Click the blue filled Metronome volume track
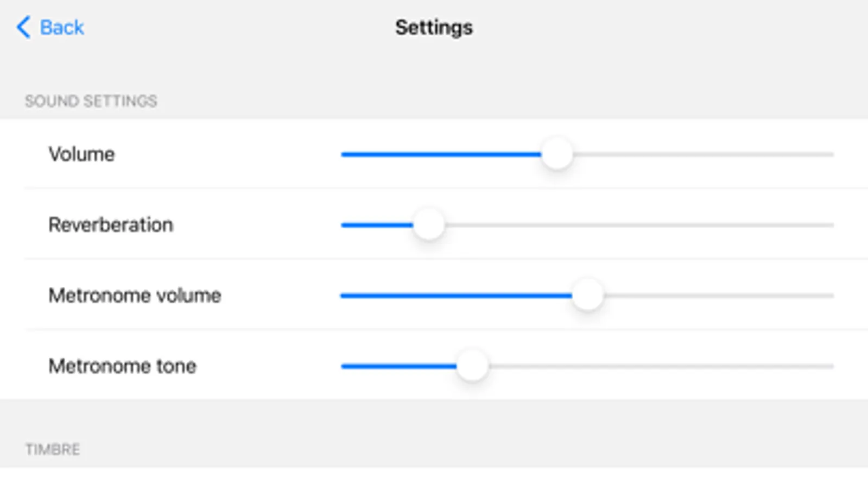The image size is (868, 489). pos(455,296)
